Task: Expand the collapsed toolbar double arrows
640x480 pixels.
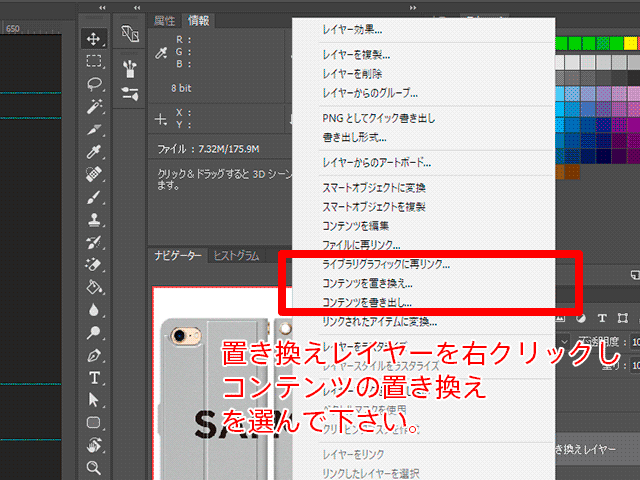Action: pyautogui.click(x=102, y=6)
